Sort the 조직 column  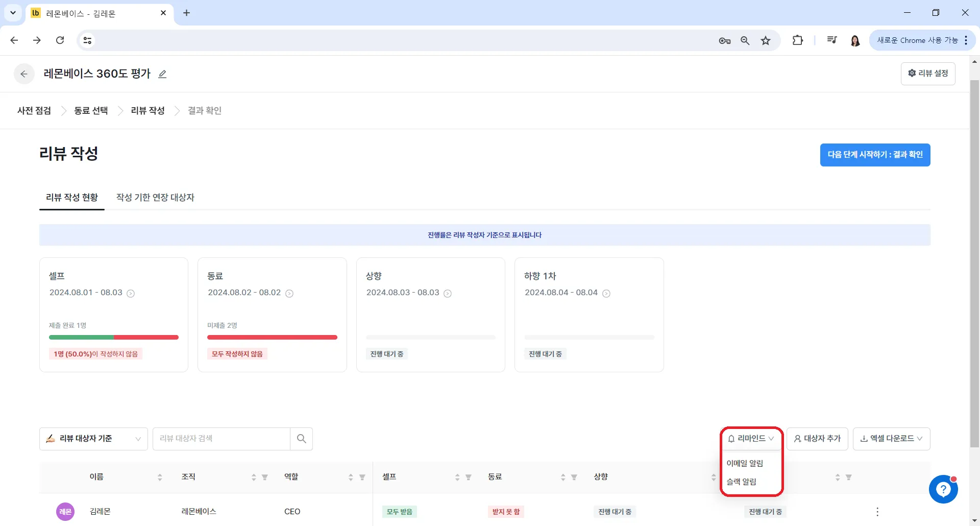point(254,477)
